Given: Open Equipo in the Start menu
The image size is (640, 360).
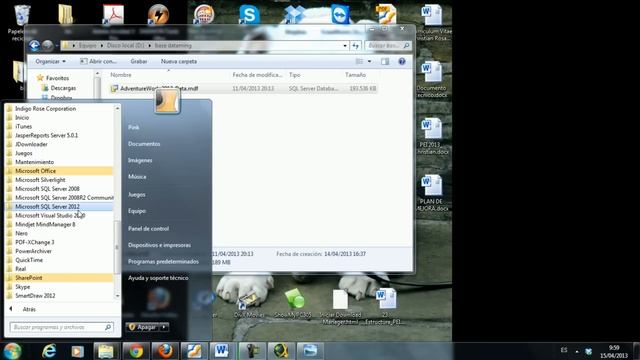Looking at the screenshot, I should point(137,211).
